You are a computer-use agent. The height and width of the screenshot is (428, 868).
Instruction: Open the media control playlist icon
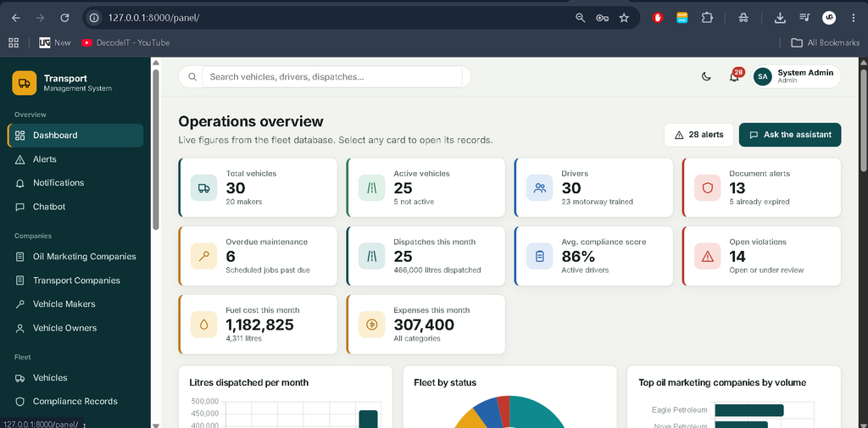pyautogui.click(x=804, y=18)
